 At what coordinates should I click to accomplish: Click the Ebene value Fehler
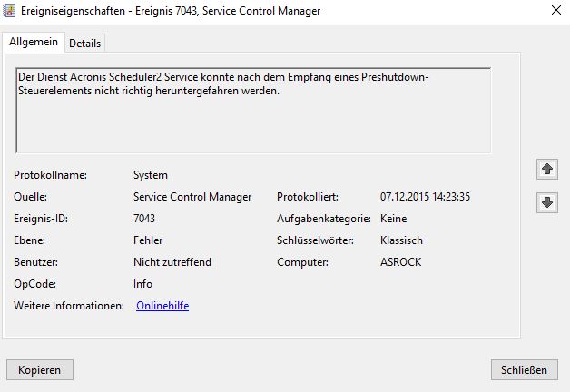(148, 240)
